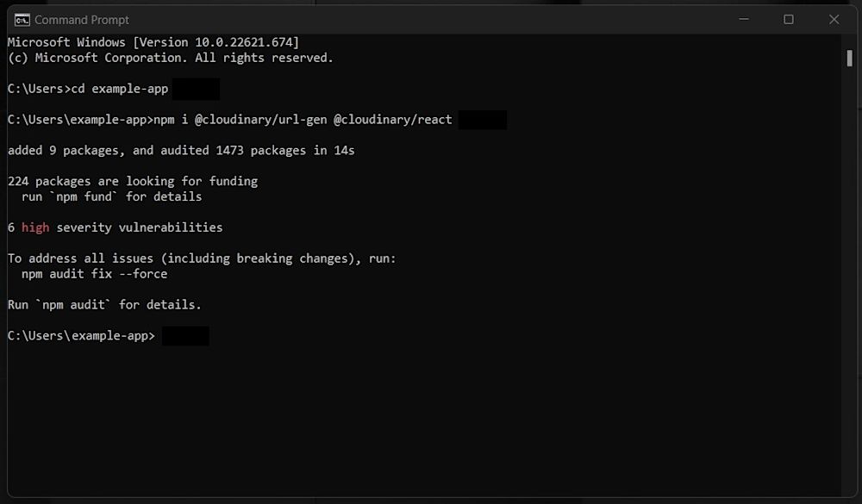Image resolution: width=862 pixels, height=504 pixels.
Task: Click the '224 packages are looking for funding' text
Action: pyautogui.click(x=132, y=181)
